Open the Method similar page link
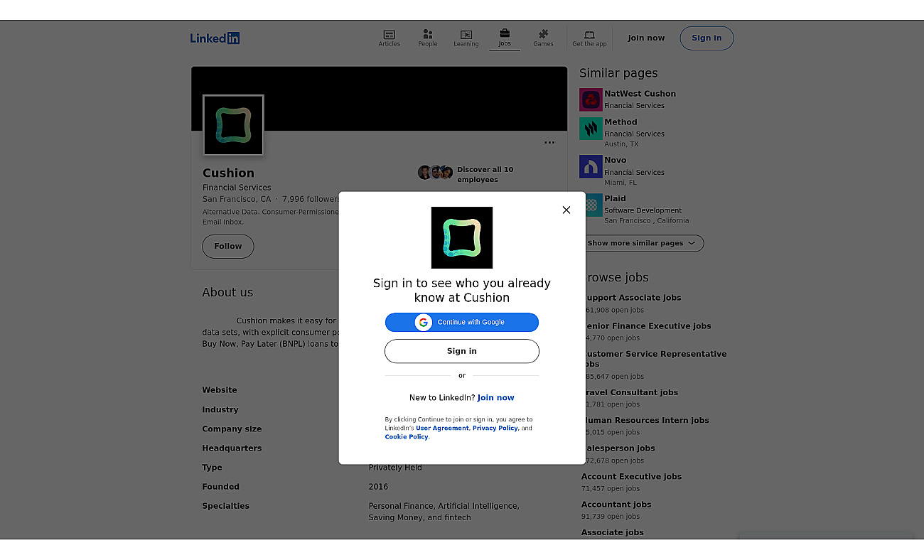 pos(621,122)
